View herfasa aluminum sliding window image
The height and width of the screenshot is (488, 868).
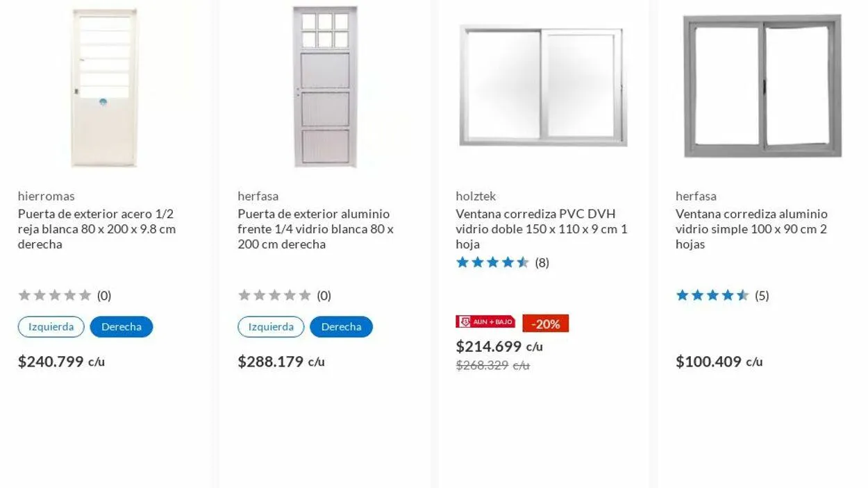(762, 87)
